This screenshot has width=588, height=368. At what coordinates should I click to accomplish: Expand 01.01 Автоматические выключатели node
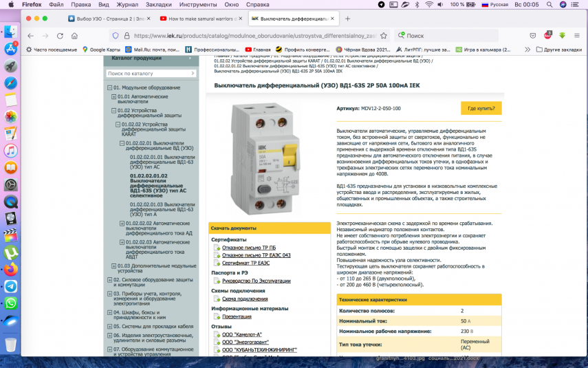coord(113,97)
